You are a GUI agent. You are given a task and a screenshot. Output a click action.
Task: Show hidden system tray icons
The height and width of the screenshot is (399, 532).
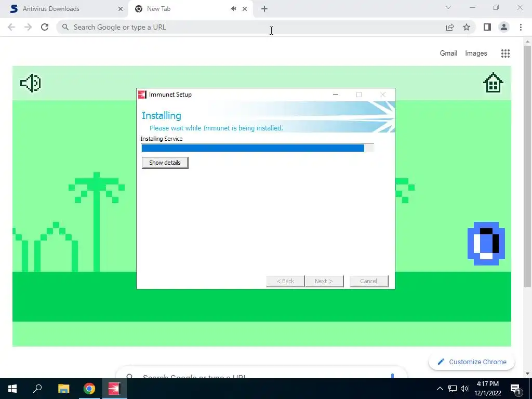(440, 389)
